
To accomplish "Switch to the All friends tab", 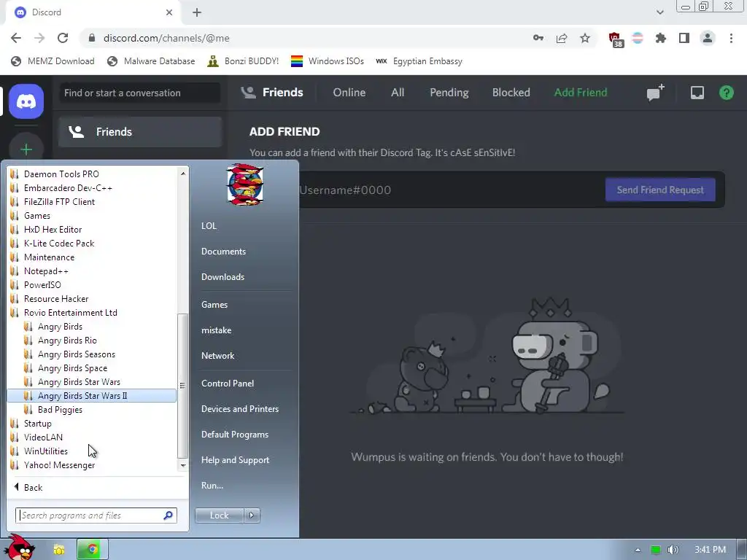I will [398, 93].
